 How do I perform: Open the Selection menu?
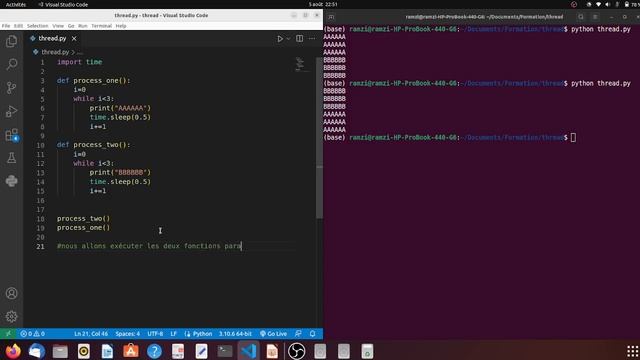point(38,26)
